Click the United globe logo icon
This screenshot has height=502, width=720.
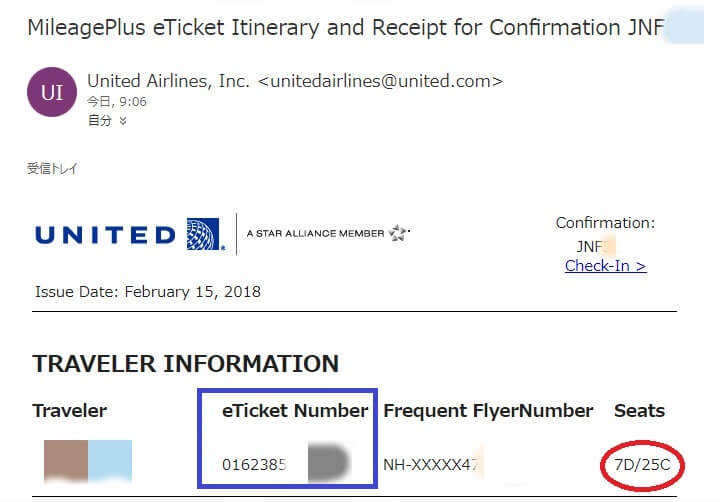pyautogui.click(x=204, y=234)
